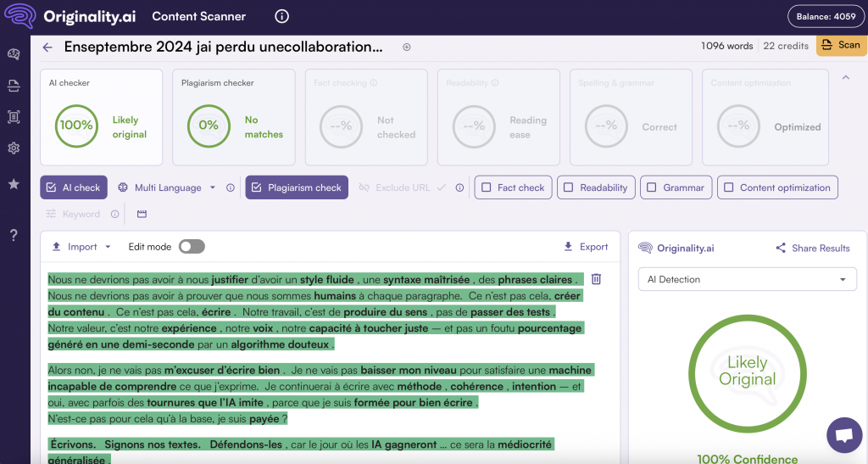The width and height of the screenshot is (868, 464).
Task: Open the info icon beside Content Scanner
Action: (x=281, y=17)
